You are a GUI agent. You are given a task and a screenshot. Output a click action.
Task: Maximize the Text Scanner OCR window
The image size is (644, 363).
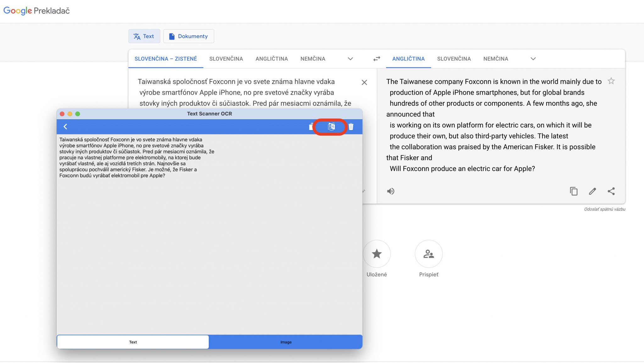coord(78,114)
